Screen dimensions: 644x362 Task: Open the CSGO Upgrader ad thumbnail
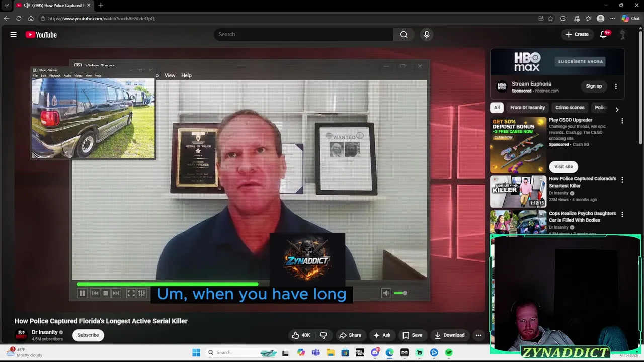coord(518,145)
